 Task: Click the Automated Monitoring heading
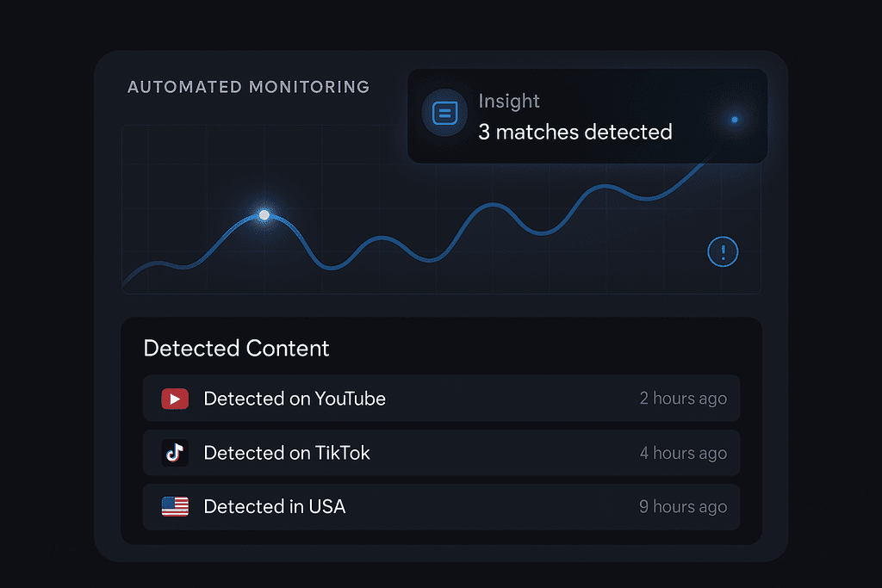(x=249, y=87)
